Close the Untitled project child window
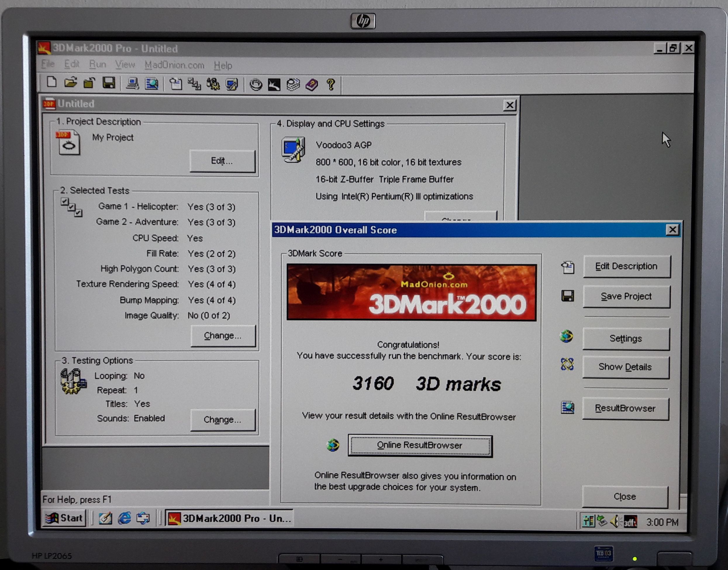 510,105
